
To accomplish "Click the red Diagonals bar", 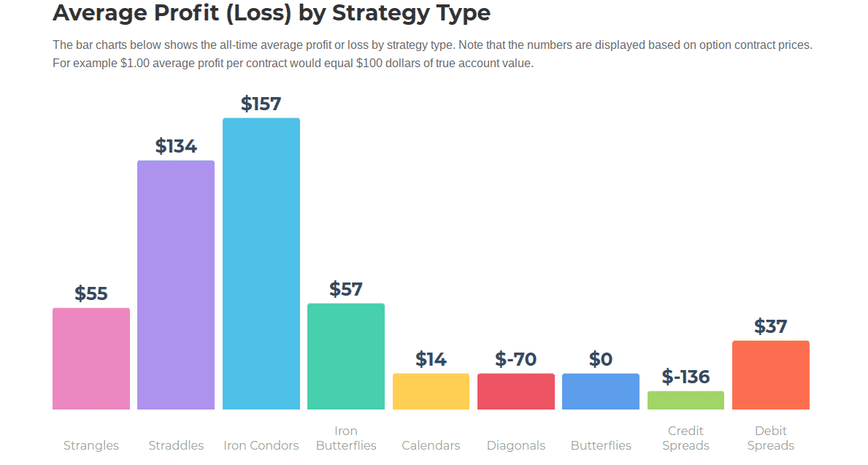I will [516, 391].
